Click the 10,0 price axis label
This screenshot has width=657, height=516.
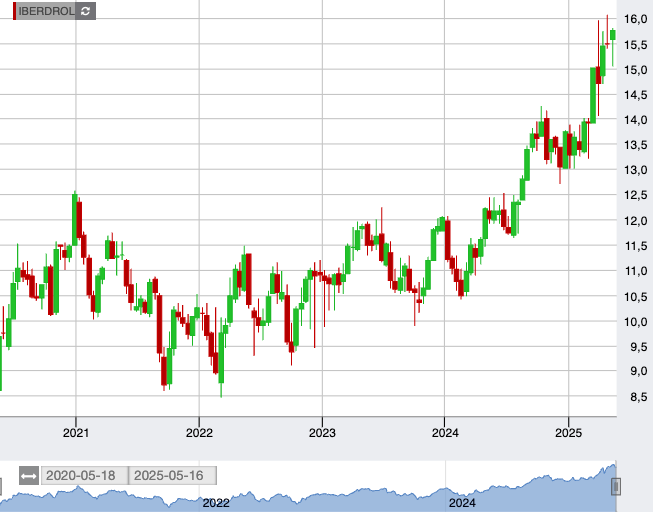(636, 322)
